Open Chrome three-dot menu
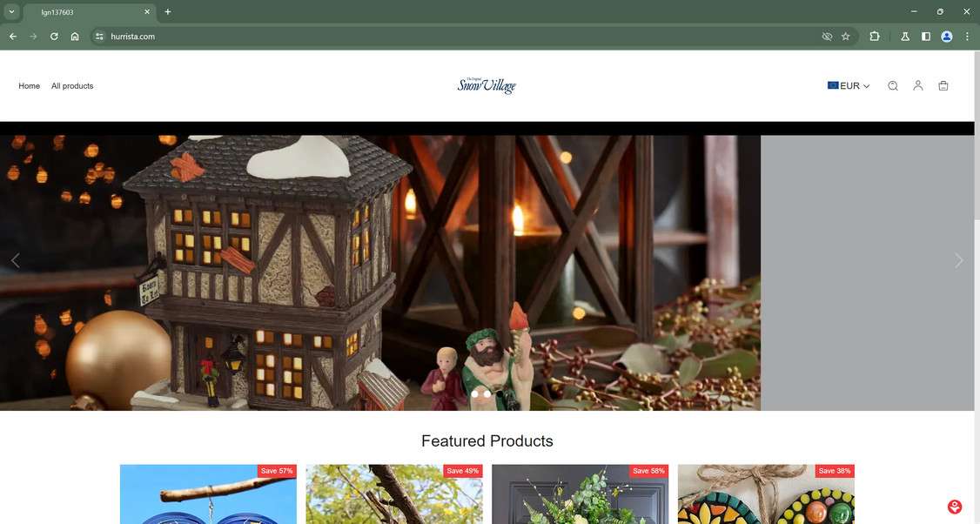This screenshot has width=980, height=524. (x=967, y=37)
